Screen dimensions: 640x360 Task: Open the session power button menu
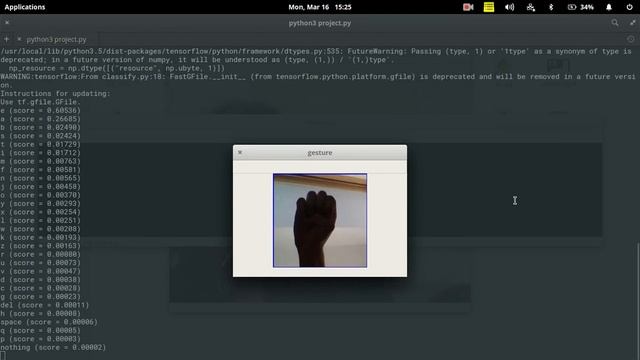coord(629,7)
